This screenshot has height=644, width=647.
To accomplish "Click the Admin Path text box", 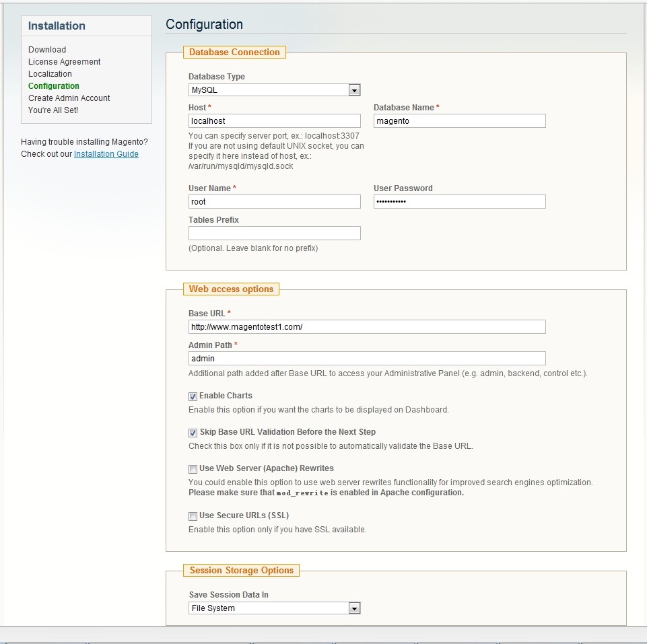I will point(367,359).
